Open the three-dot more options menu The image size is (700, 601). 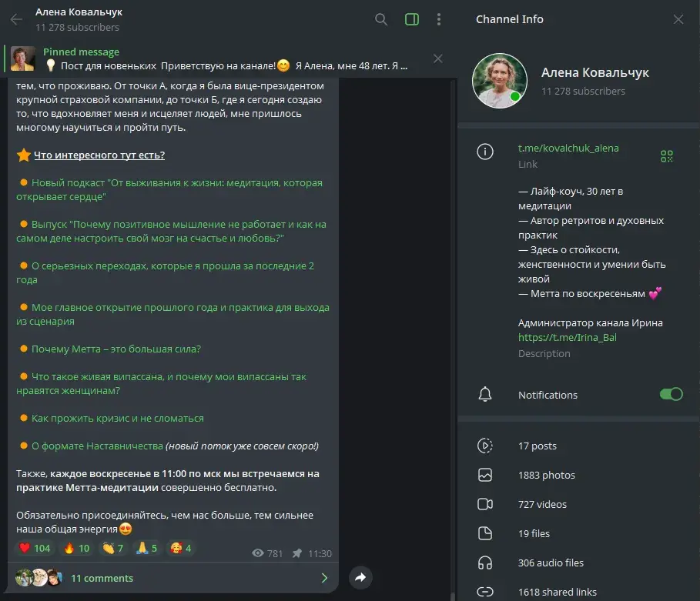[439, 19]
